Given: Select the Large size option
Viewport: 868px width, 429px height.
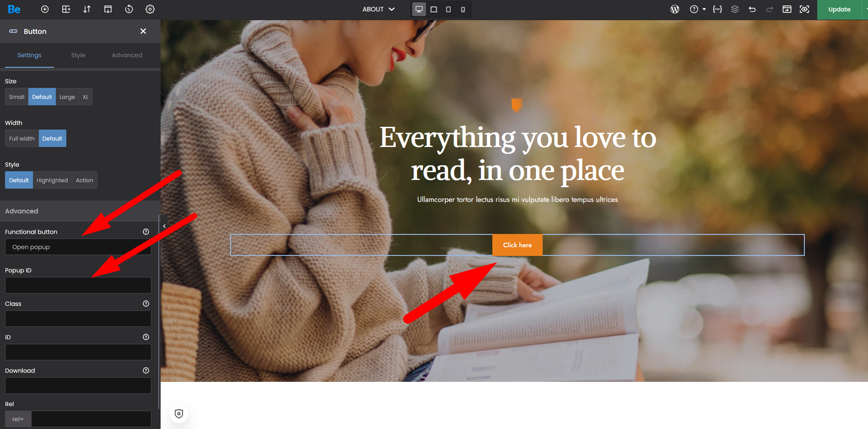Looking at the screenshot, I should [x=67, y=97].
